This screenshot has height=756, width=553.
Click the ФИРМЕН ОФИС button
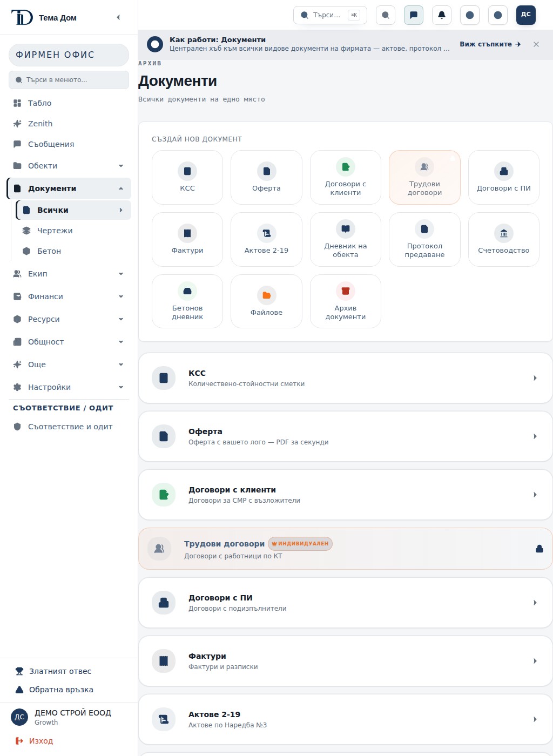click(x=69, y=55)
